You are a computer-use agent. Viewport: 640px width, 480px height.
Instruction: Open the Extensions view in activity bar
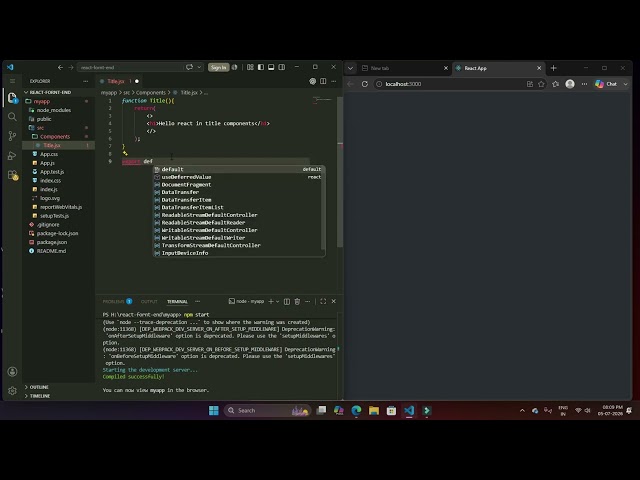[x=12, y=175]
